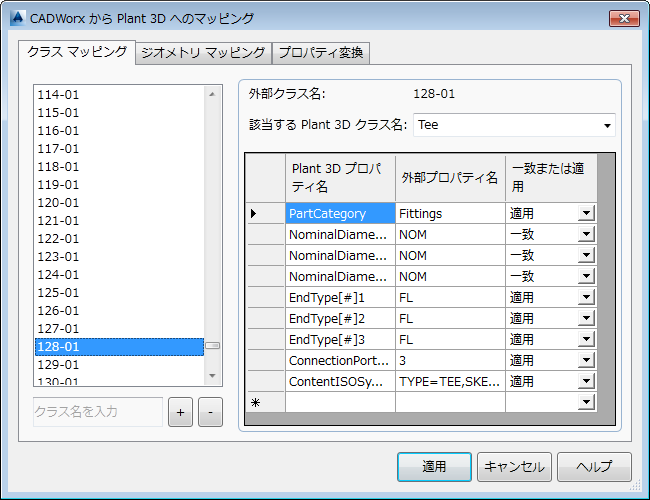
Task: Select class 122-01 in the list
Action: click(119, 239)
